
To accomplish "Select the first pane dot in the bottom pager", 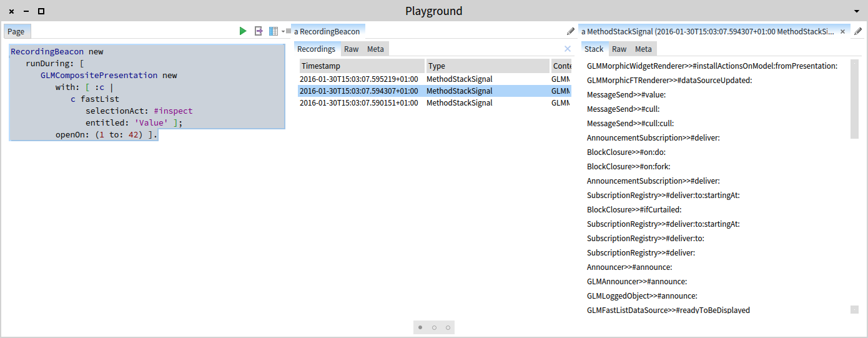I will [420, 327].
